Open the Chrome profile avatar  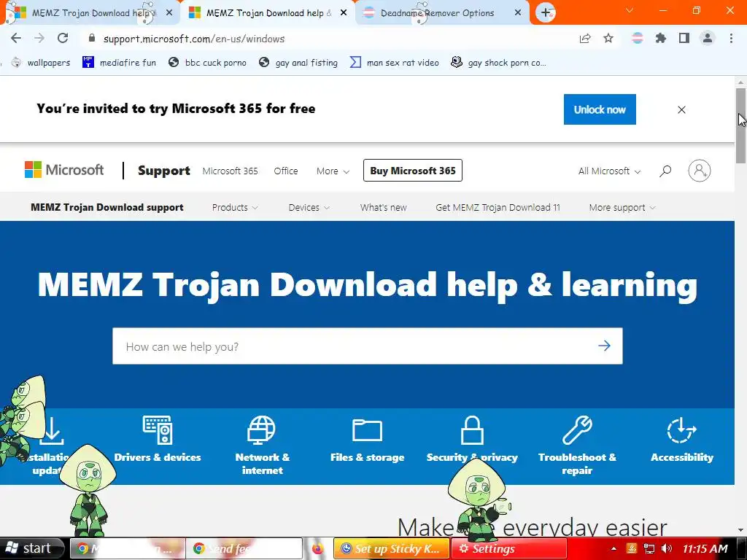coord(708,38)
